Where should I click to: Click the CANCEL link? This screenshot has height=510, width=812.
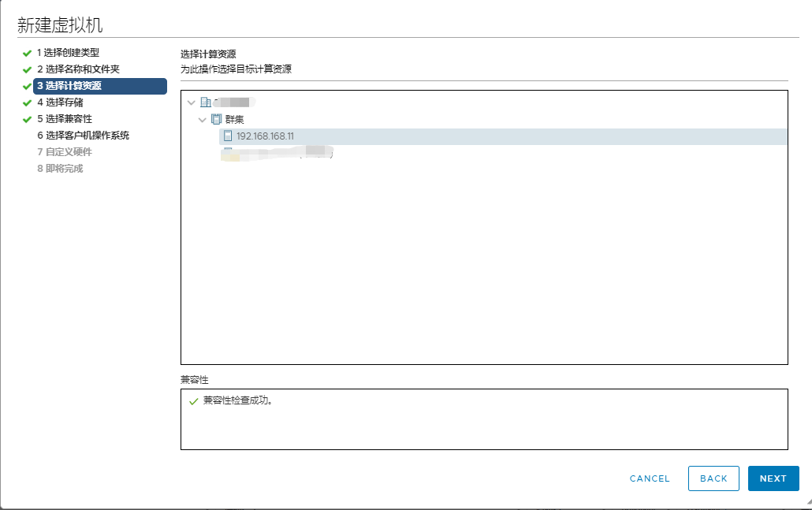tap(648, 478)
